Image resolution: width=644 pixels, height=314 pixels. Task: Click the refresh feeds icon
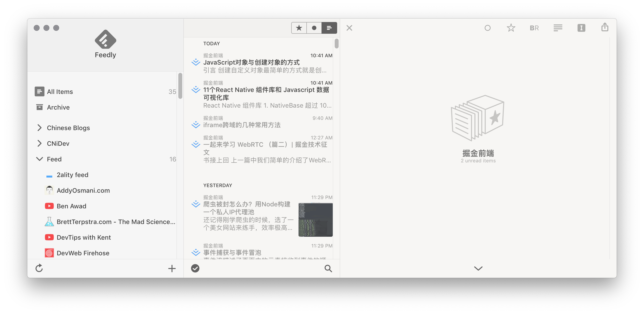click(x=39, y=268)
